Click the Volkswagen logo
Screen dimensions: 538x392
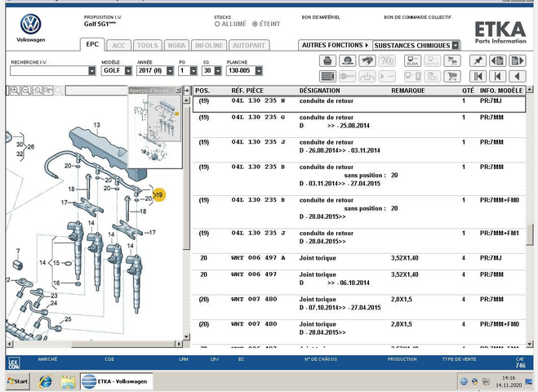[x=30, y=24]
